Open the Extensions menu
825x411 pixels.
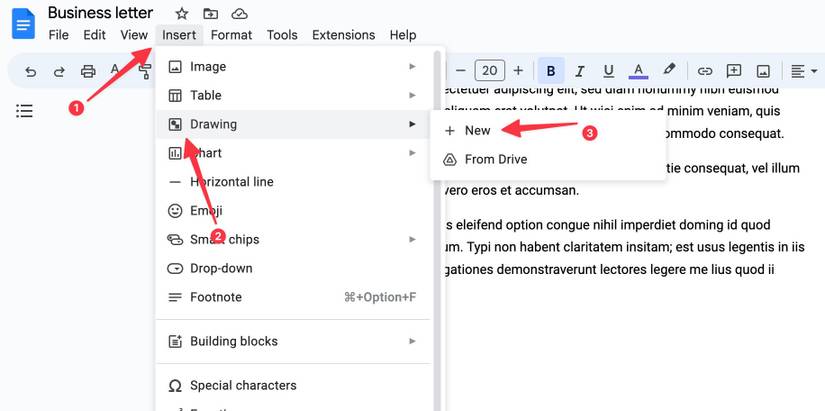tap(344, 35)
